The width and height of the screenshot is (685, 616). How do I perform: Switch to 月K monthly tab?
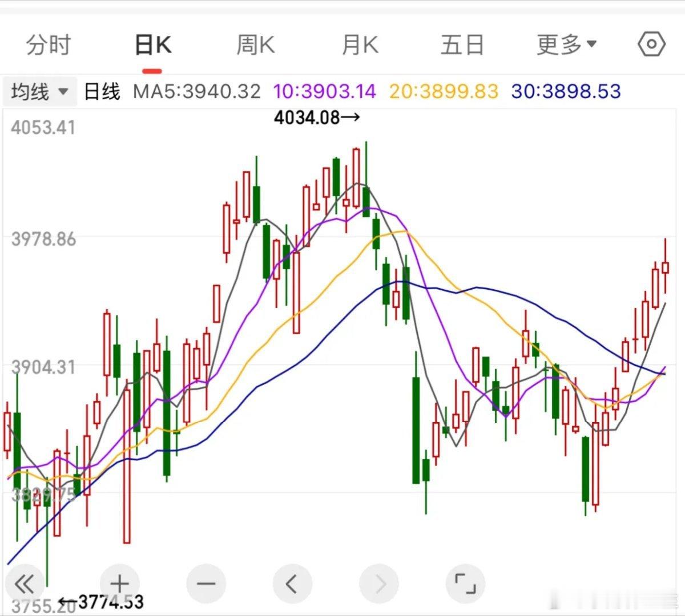(x=360, y=44)
